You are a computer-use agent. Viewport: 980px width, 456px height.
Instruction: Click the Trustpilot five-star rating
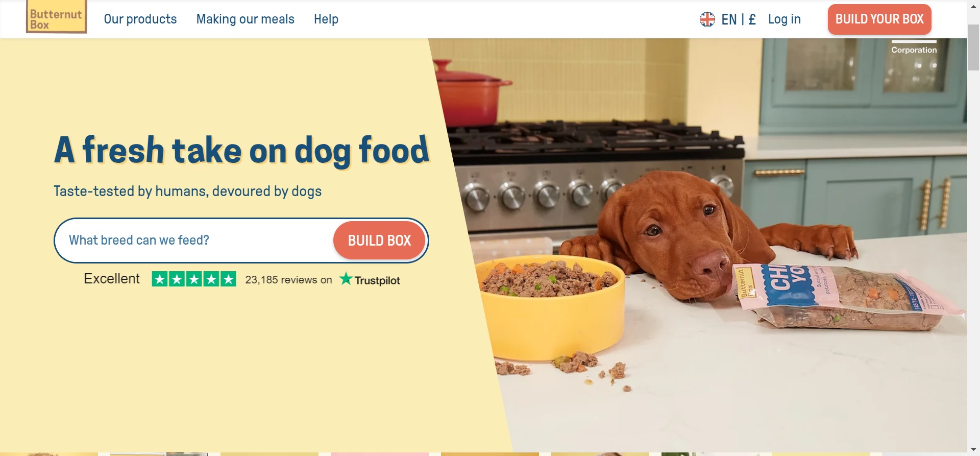(194, 279)
